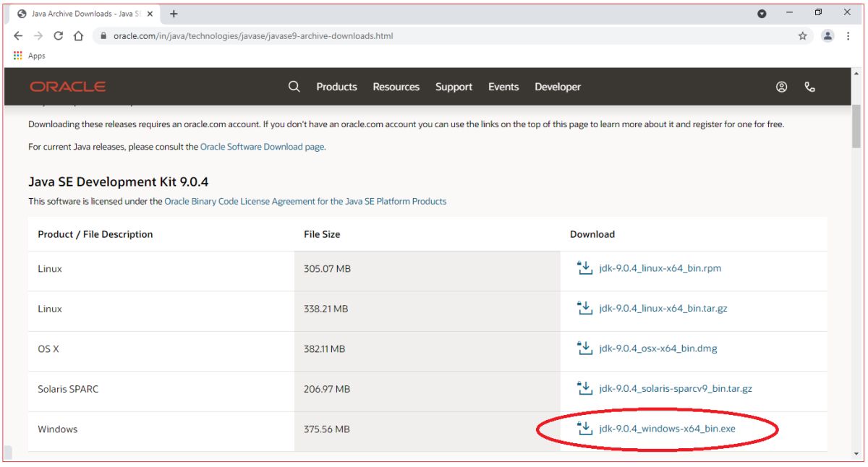Bookmark this page with the star icon

(802, 35)
